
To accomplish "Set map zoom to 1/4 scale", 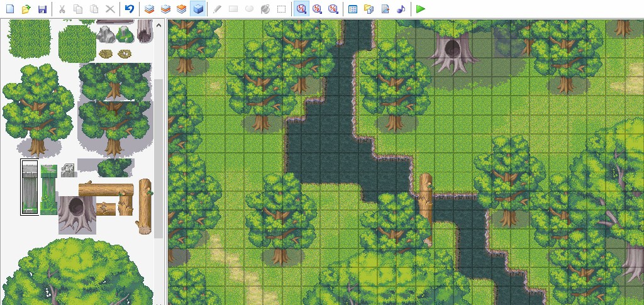I will pos(333,9).
